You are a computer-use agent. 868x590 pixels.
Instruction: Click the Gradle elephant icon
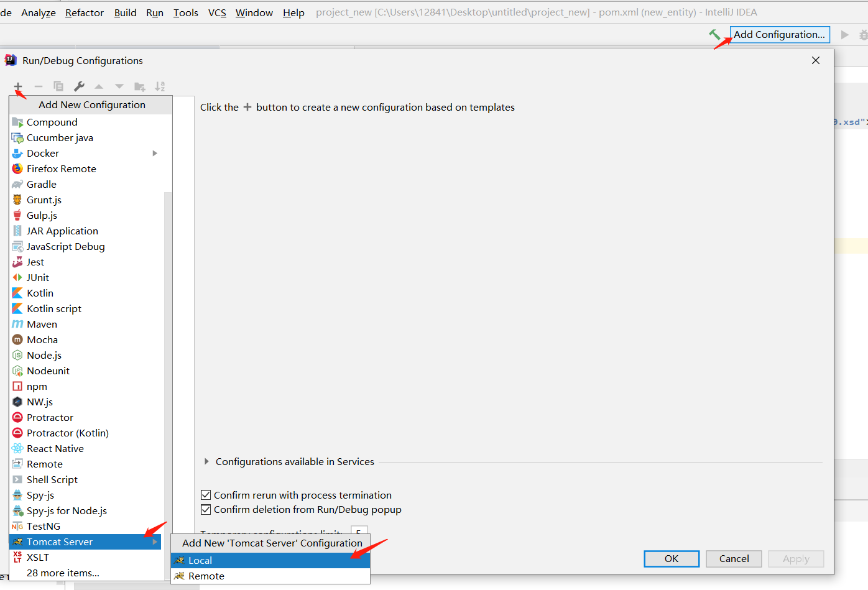17,184
